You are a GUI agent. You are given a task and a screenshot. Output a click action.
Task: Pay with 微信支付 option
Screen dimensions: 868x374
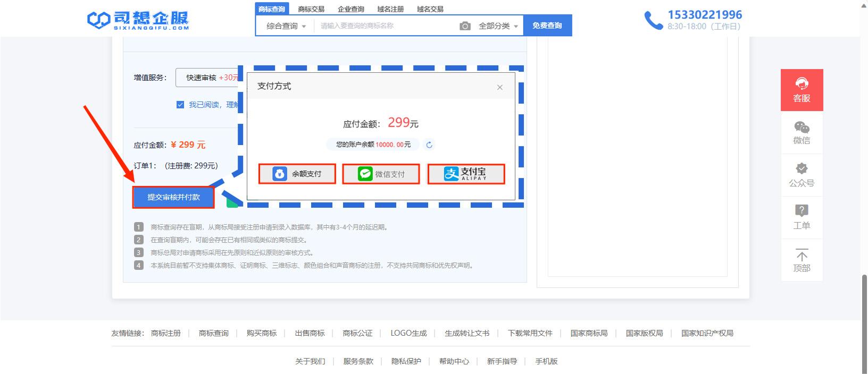click(381, 174)
